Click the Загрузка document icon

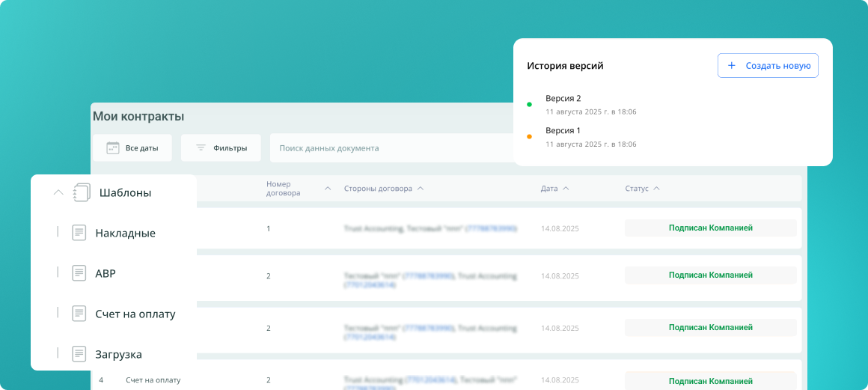(x=79, y=354)
